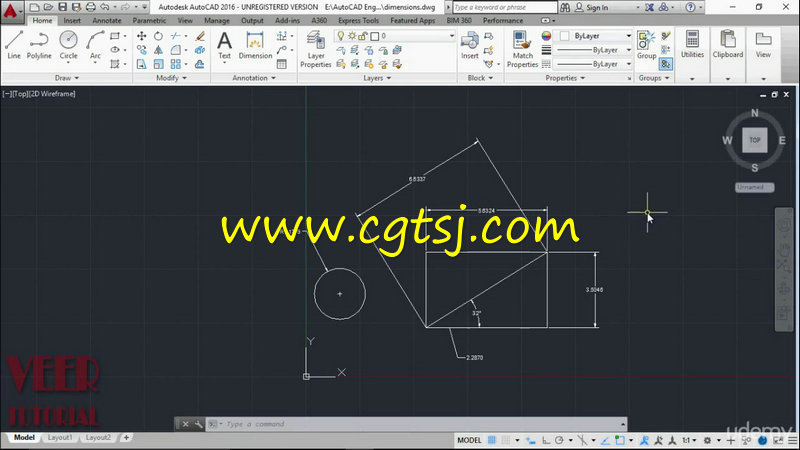
Task: Click Match Properties
Action: pyautogui.click(x=522, y=49)
